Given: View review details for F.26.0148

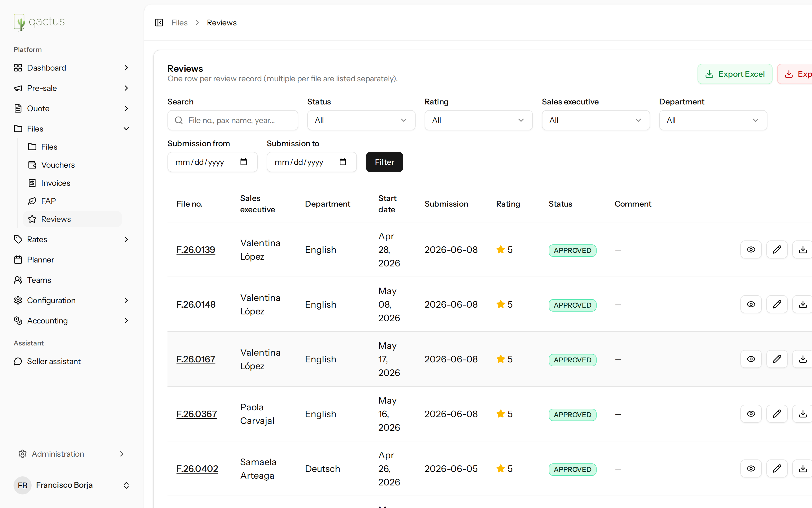Looking at the screenshot, I should tap(751, 305).
